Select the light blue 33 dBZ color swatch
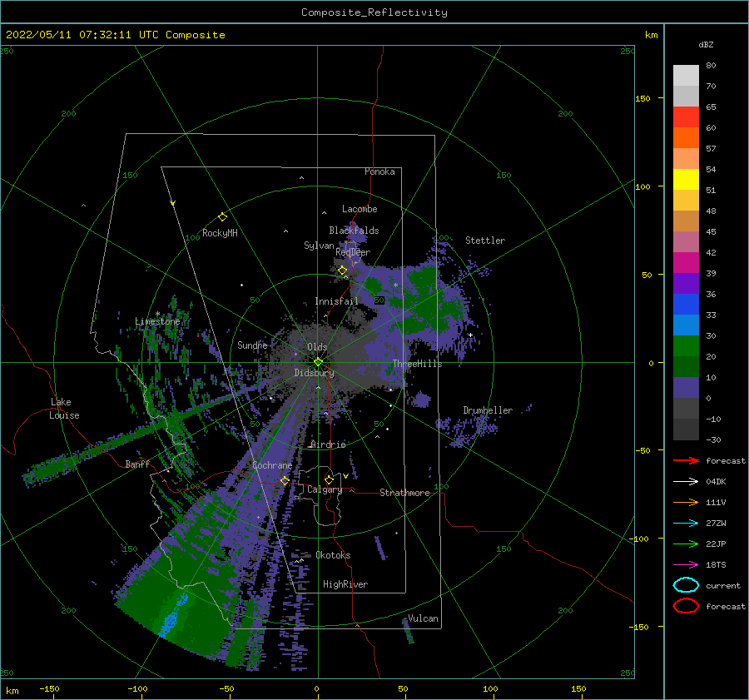Screen dimensions: 749x700 [x=686, y=325]
